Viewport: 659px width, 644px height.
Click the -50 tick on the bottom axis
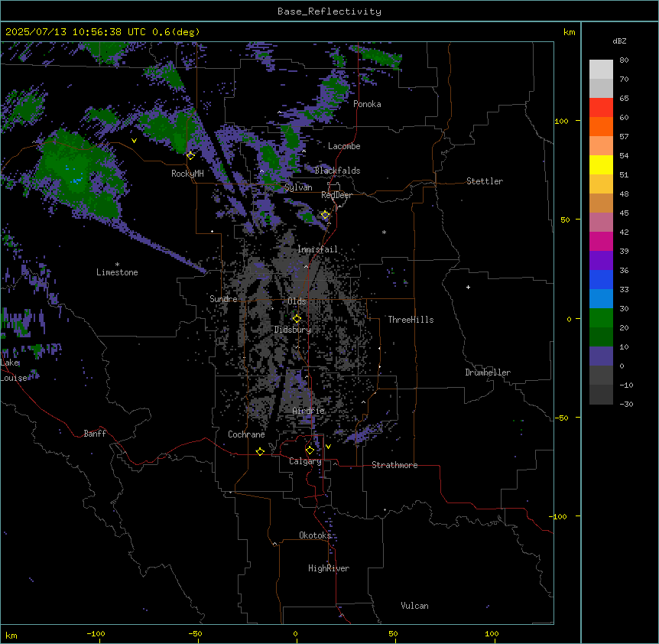point(195,633)
